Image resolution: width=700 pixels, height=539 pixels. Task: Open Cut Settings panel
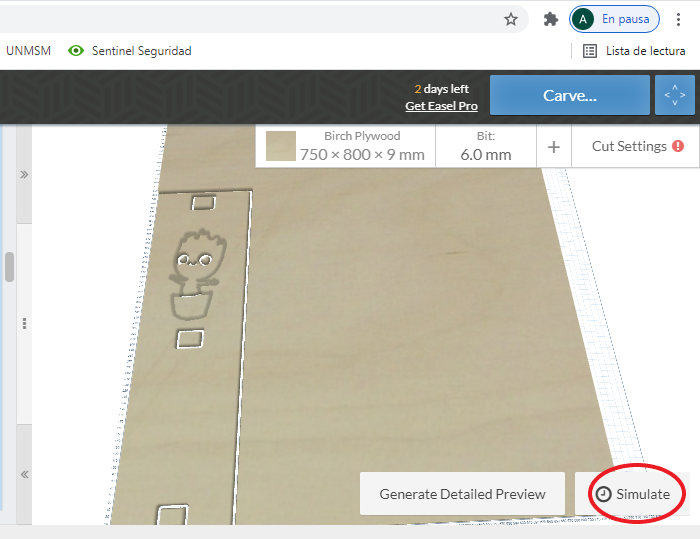click(x=636, y=146)
